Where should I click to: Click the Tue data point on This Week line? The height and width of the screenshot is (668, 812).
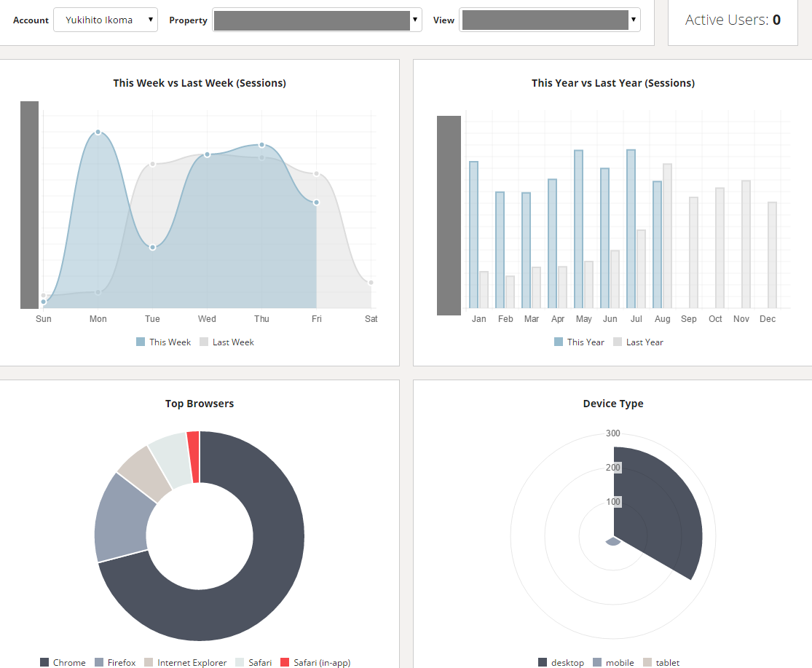[152, 247]
